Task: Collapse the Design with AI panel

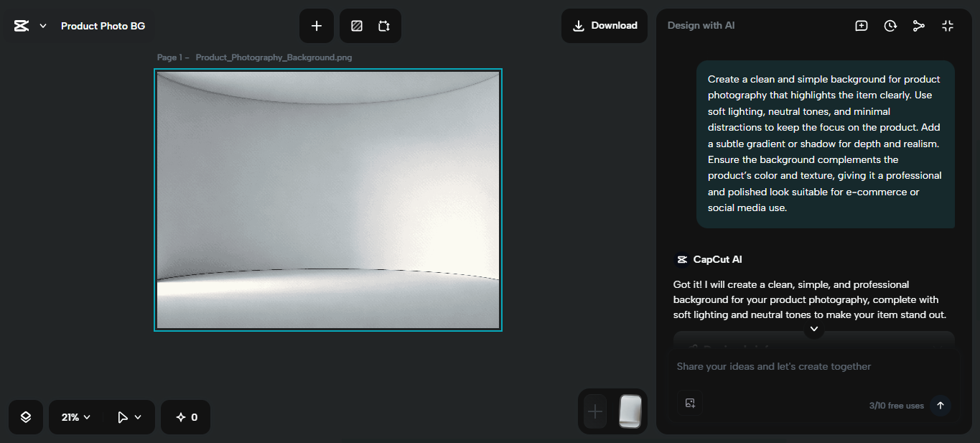Action: point(948,25)
